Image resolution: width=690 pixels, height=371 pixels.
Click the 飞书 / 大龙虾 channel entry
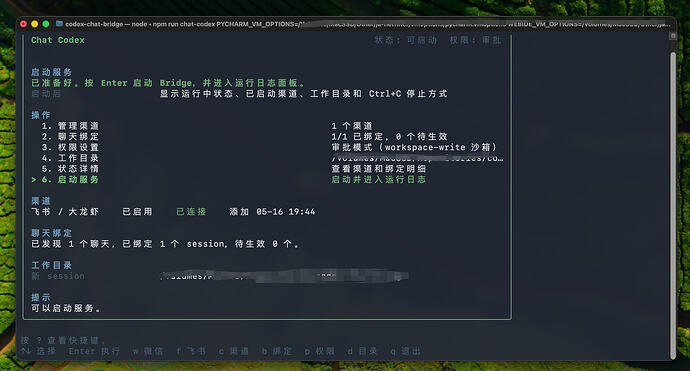(65, 212)
